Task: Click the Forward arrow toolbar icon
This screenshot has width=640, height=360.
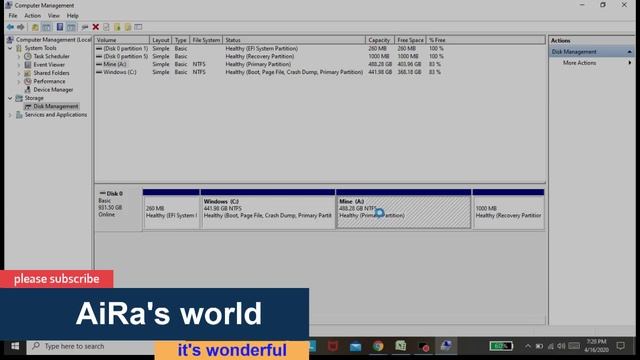Action: pos(20,27)
